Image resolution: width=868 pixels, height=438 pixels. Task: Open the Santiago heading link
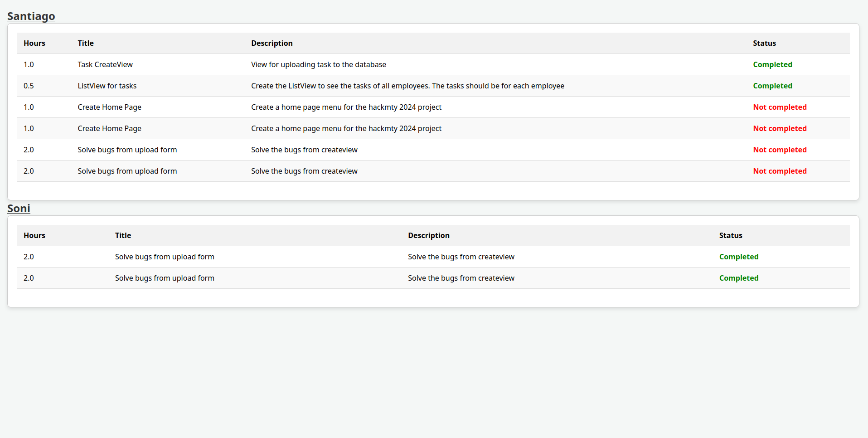point(31,16)
